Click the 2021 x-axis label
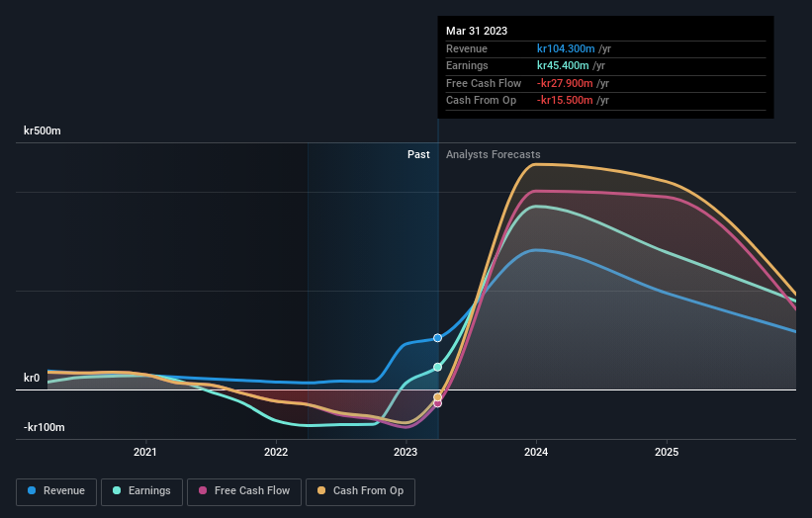Image resolution: width=812 pixels, height=518 pixels. 145,452
